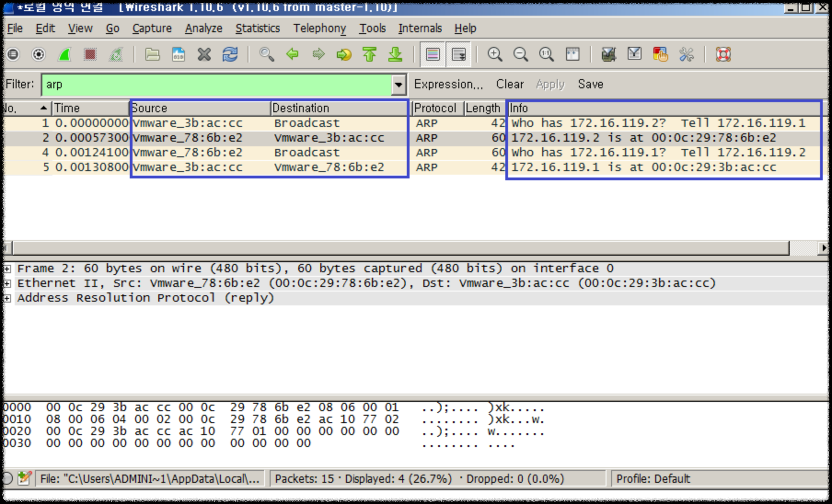Go back in packet history arrow
Image resolution: width=832 pixels, height=504 pixels.
[292, 55]
